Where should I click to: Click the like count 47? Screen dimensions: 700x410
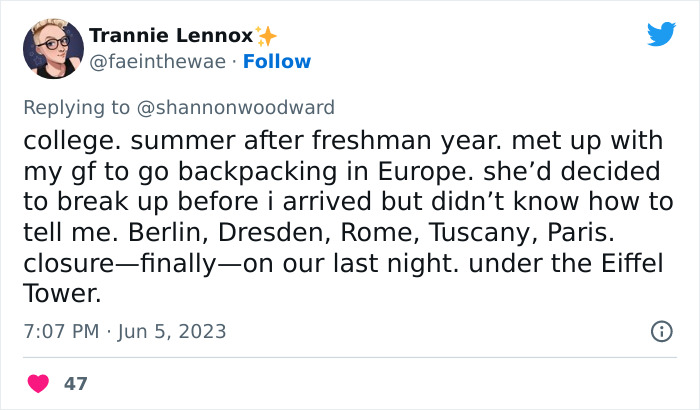click(75, 383)
